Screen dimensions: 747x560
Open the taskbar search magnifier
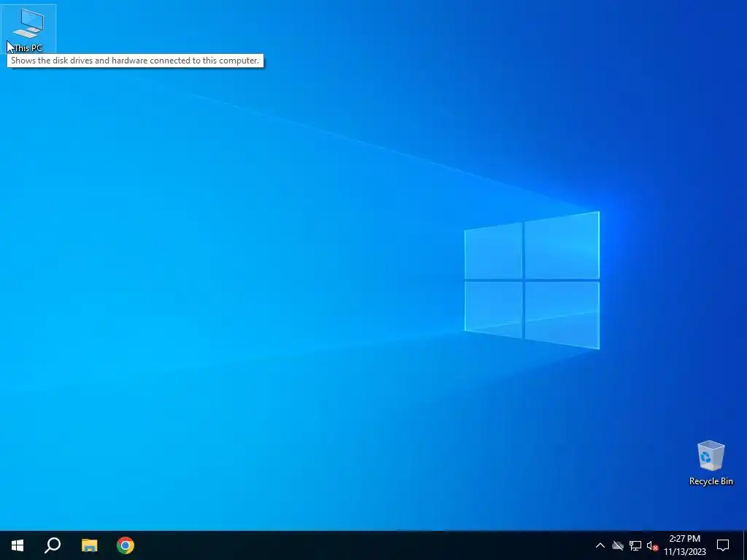point(53,545)
